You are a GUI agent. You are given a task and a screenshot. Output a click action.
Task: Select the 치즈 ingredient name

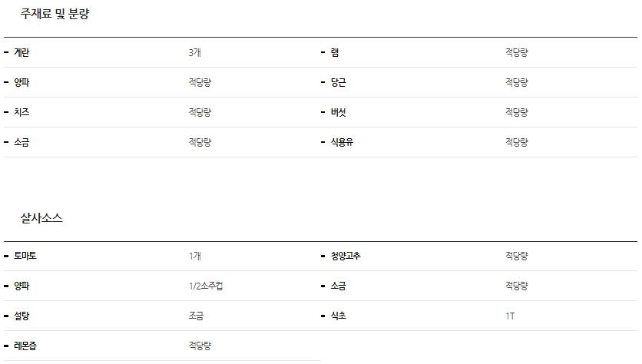point(22,113)
